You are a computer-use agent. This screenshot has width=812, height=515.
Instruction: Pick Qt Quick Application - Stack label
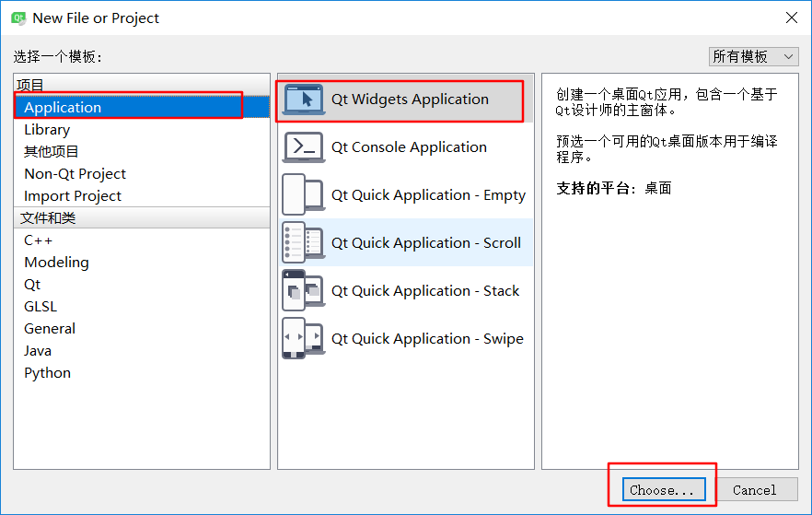[425, 290]
